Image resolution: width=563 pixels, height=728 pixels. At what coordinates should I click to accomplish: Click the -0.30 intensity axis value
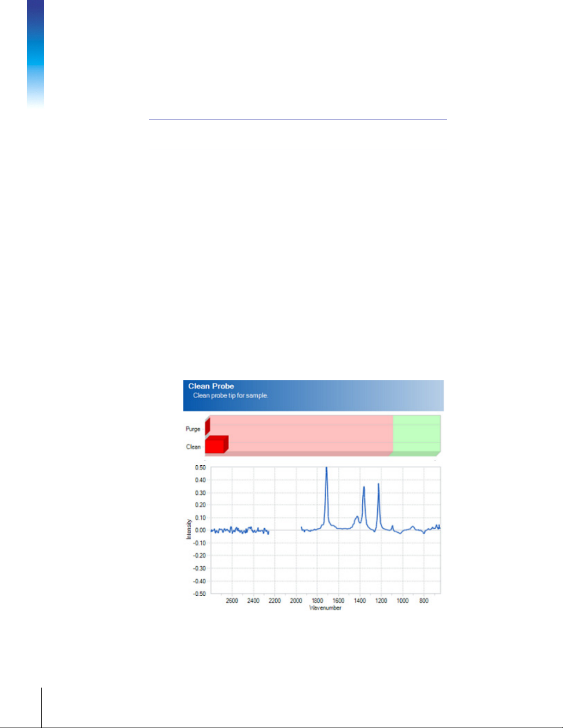(199, 568)
